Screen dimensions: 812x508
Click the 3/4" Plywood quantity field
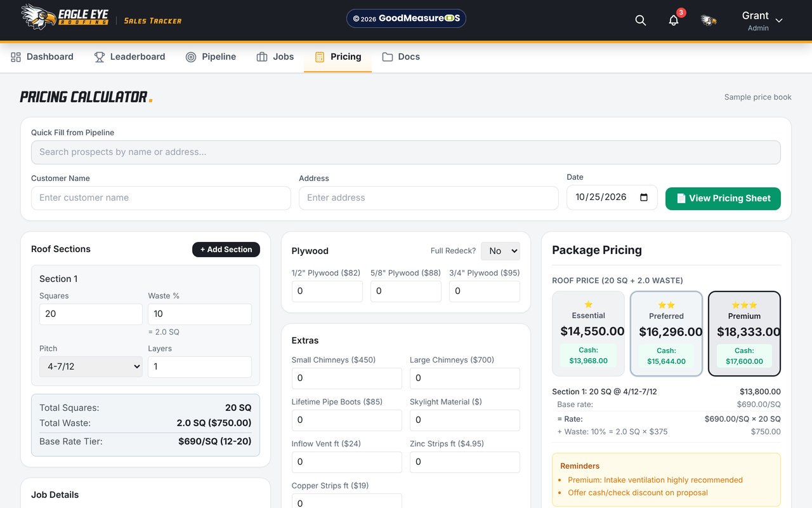point(485,291)
